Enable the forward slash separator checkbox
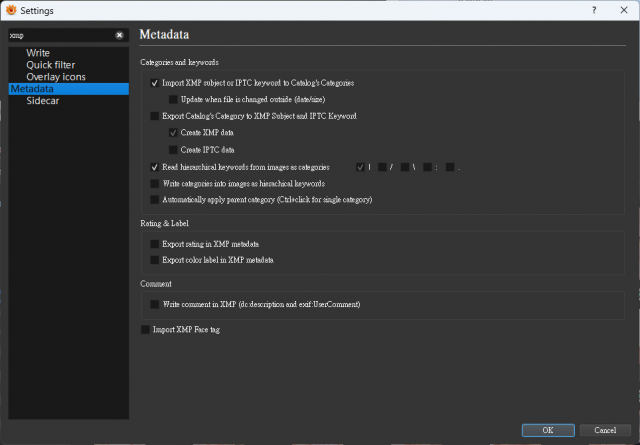Viewport: 640px width, 445px height. (382, 167)
